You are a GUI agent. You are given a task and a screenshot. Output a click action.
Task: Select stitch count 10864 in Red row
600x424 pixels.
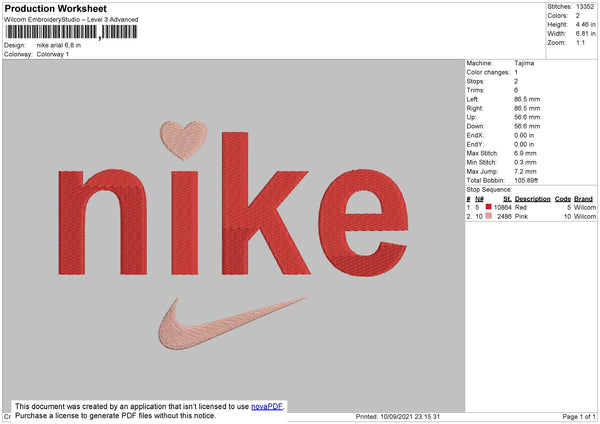[x=502, y=207]
